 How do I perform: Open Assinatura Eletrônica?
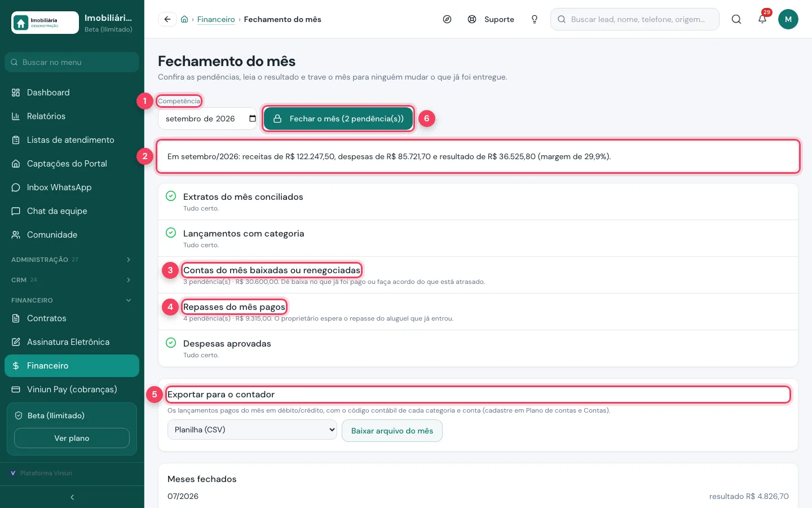[x=72, y=342]
